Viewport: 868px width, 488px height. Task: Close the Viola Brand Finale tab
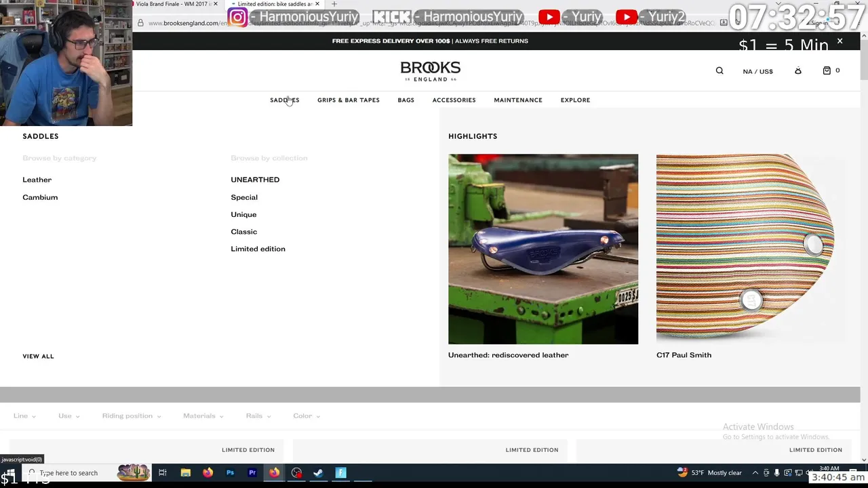click(x=216, y=4)
